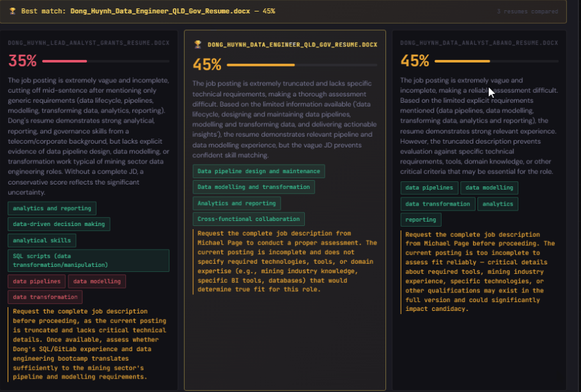This screenshot has height=392, width=581.
Task: Click 'Data modelling and transformation' tag
Action: (x=254, y=187)
